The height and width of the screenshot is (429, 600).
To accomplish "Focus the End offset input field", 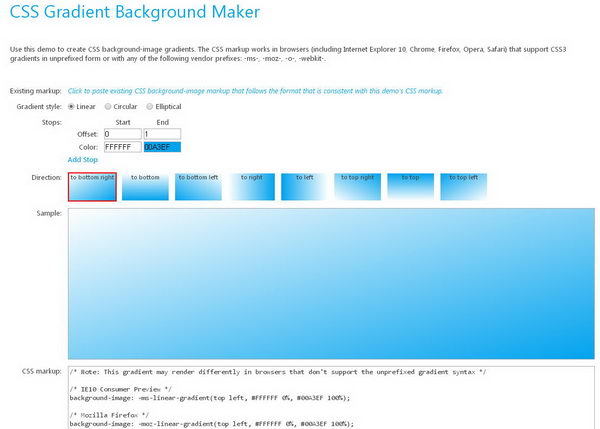I will (x=162, y=134).
